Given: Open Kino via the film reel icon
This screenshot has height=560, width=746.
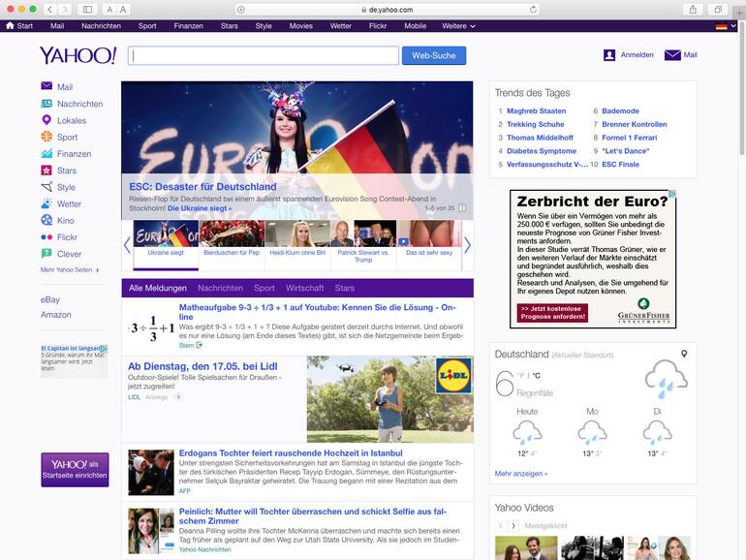Looking at the screenshot, I should (47, 220).
